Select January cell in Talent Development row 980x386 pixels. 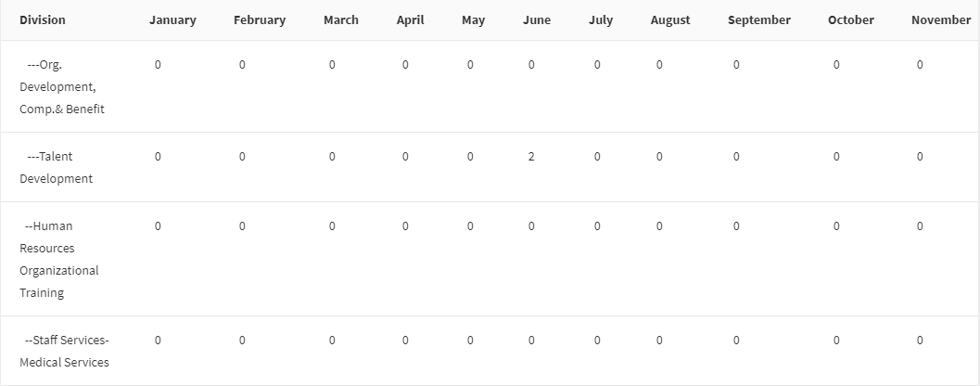click(x=158, y=157)
